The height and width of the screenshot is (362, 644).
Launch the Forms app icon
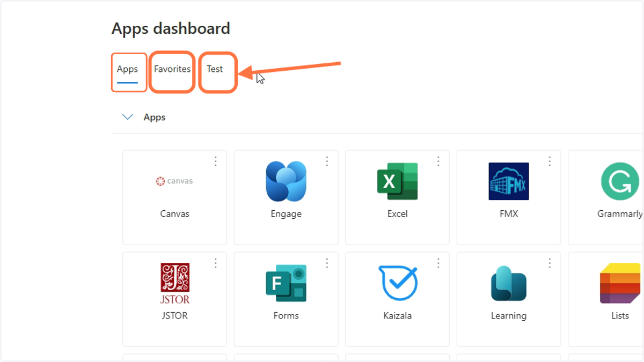(286, 283)
